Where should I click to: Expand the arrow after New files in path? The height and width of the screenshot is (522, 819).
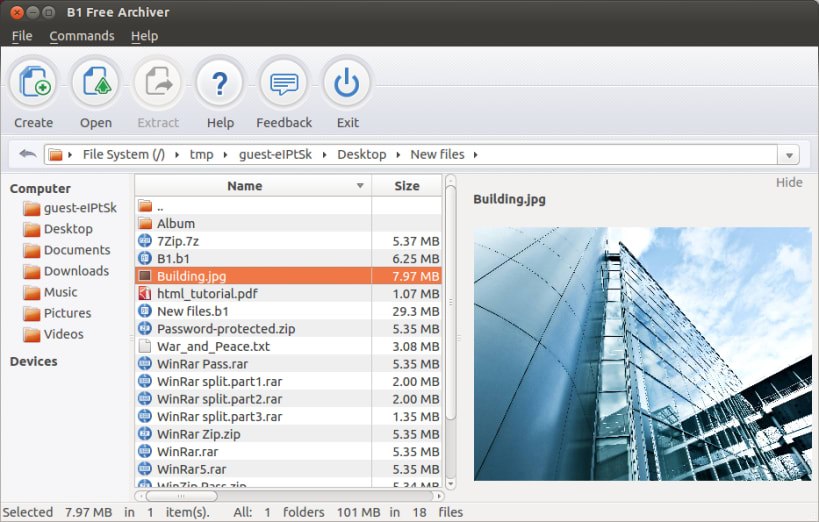[475, 155]
